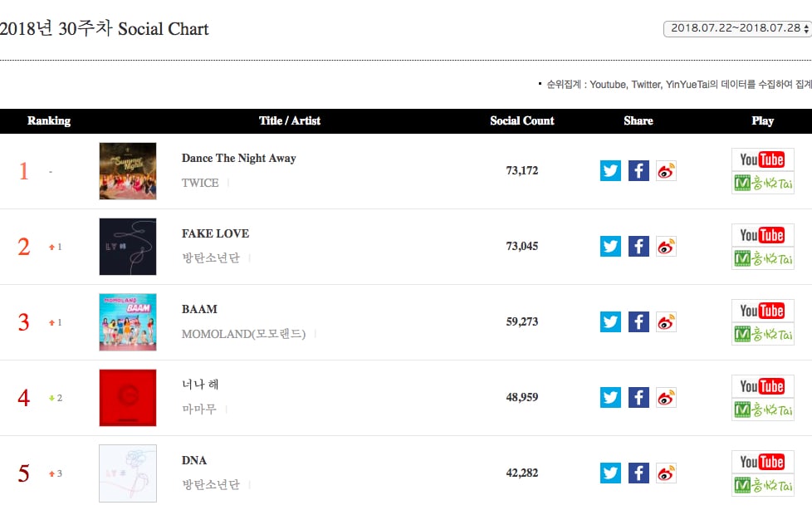Share FAKE LOVE on Facebook
The height and width of the screenshot is (510, 812).
point(638,247)
